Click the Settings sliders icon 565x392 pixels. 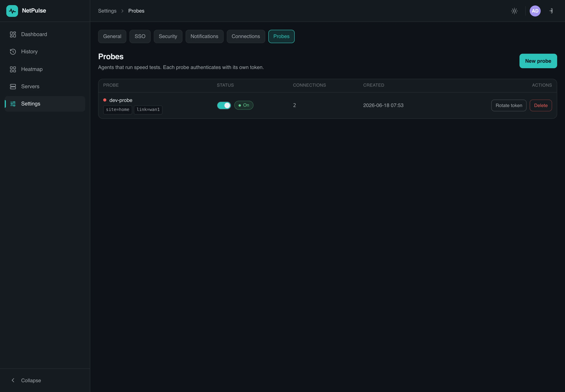(x=13, y=104)
